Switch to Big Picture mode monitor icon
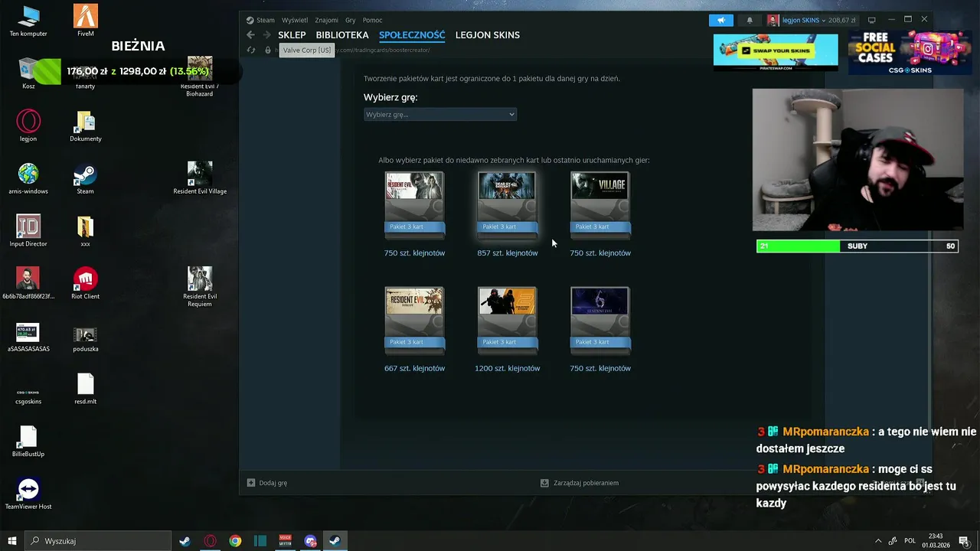 click(871, 20)
